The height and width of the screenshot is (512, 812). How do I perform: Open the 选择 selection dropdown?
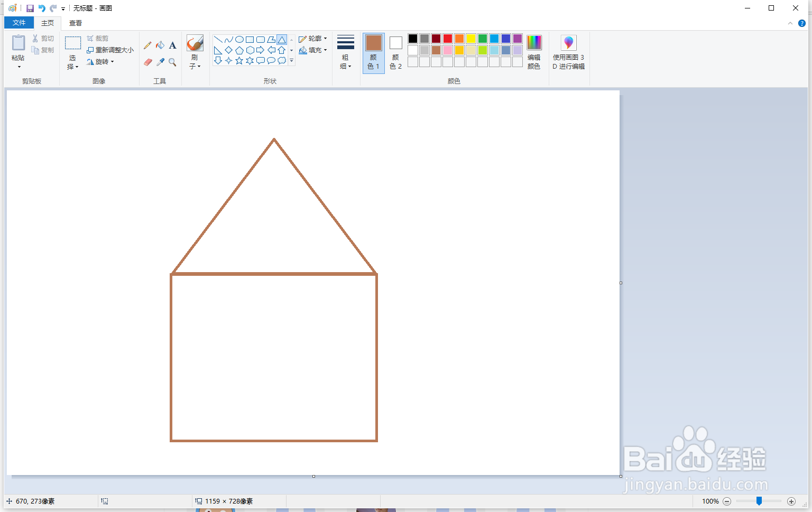pos(73,62)
